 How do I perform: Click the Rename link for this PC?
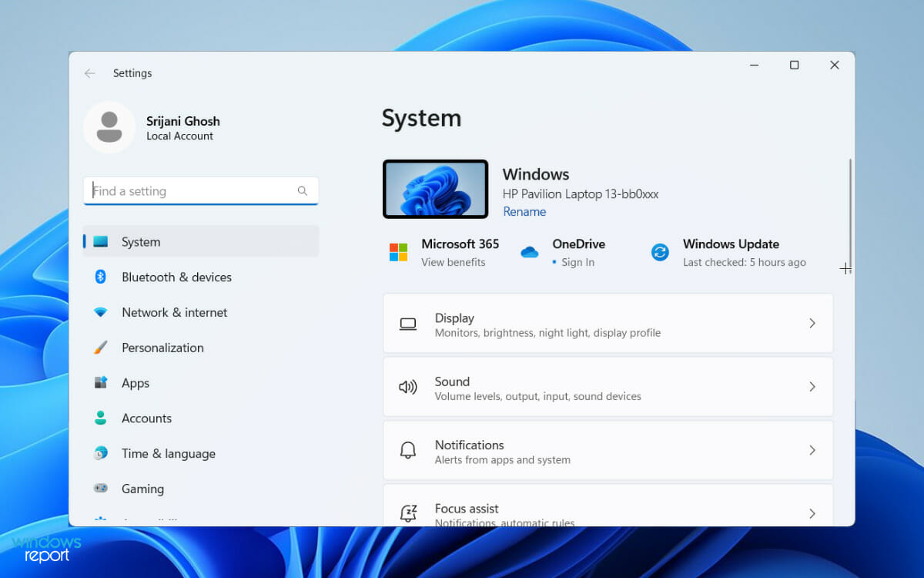point(524,211)
